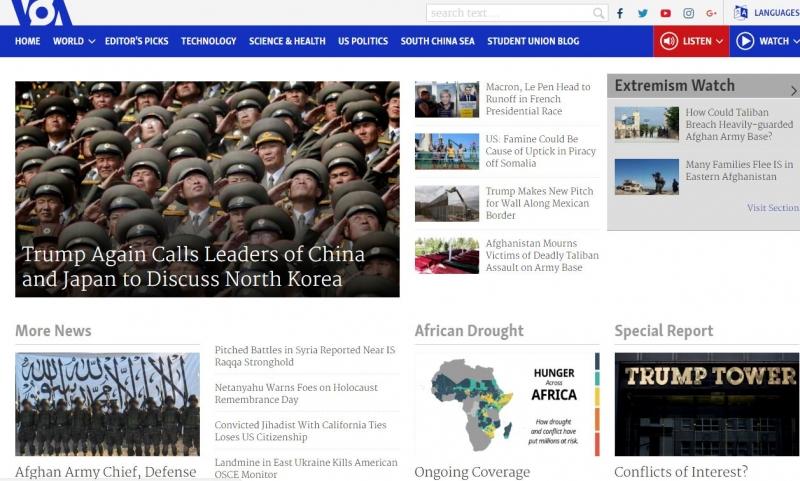Click the search magnifier icon
Screen dimensions: 800x481
[598, 13]
